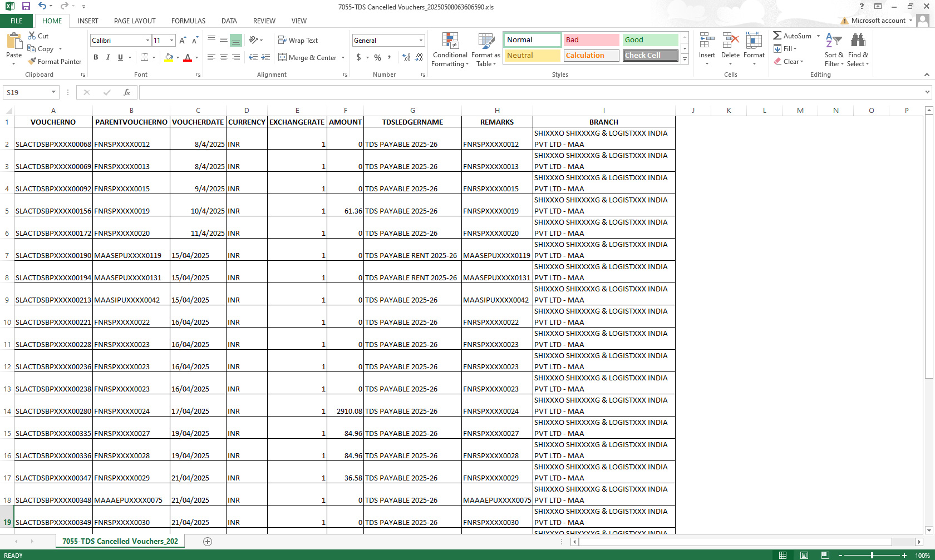
Task: Apply the Check Cell style
Action: [x=650, y=56]
